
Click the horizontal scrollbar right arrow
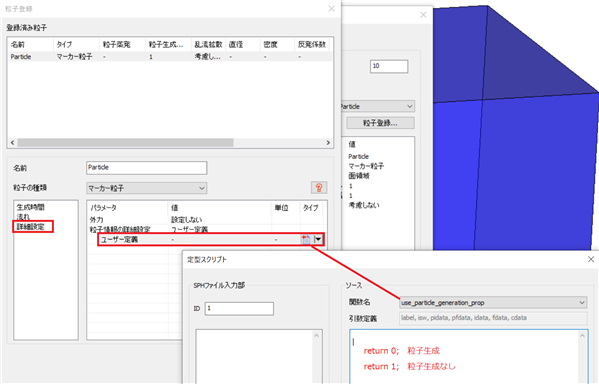[x=328, y=143]
